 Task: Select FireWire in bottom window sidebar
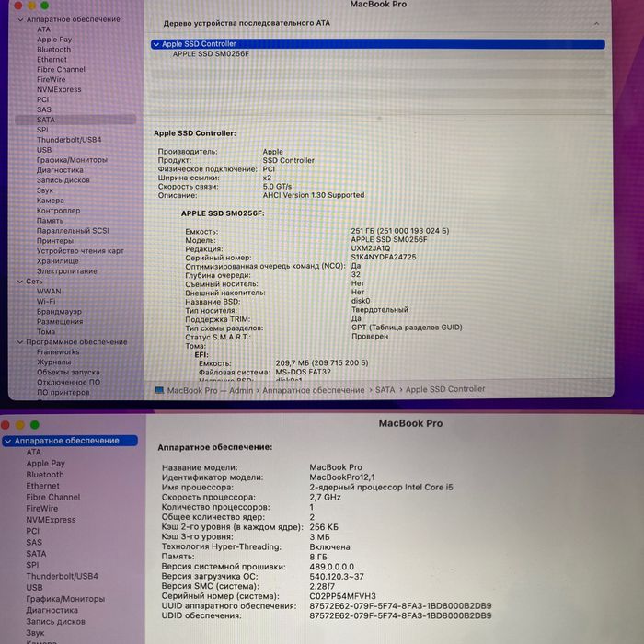pyautogui.click(x=42, y=509)
